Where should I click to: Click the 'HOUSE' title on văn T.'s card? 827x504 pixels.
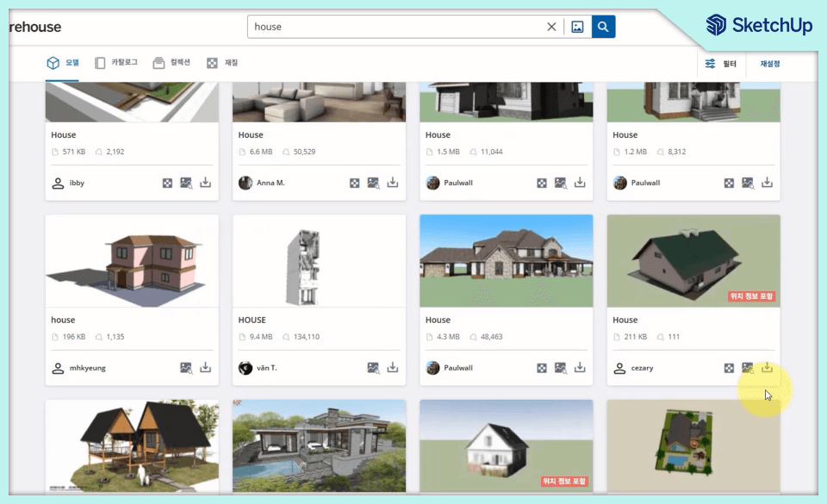point(252,320)
